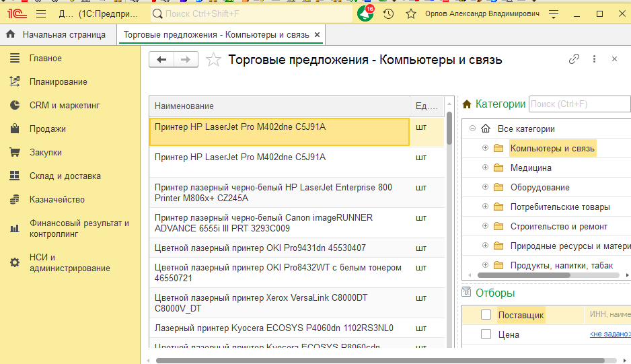Click the НСИ и администрирование gear icon
631x364 pixels.
(x=15, y=262)
